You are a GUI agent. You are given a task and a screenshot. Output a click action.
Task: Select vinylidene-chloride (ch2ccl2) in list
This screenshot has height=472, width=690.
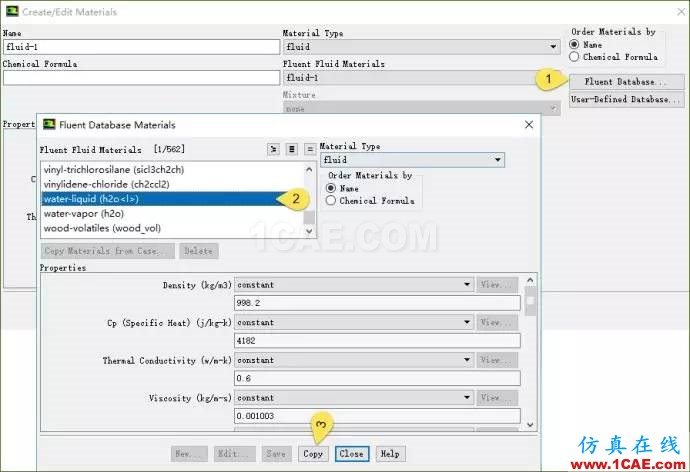pyautogui.click(x=172, y=184)
